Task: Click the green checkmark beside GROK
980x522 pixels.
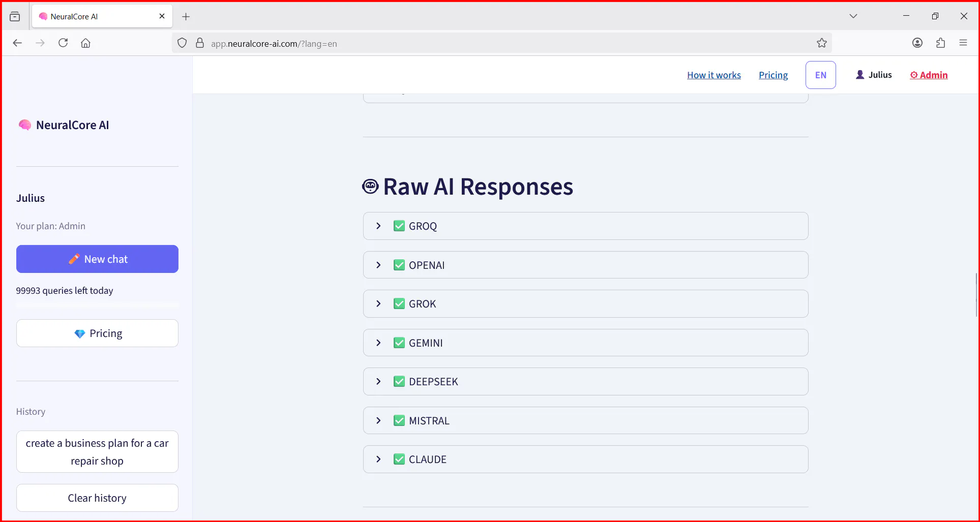Action: click(x=399, y=304)
